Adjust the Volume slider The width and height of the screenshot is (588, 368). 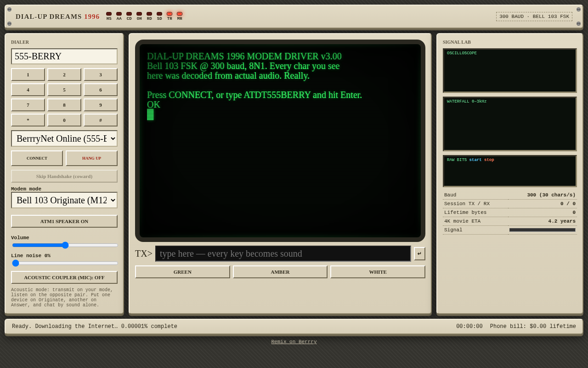pos(65,245)
